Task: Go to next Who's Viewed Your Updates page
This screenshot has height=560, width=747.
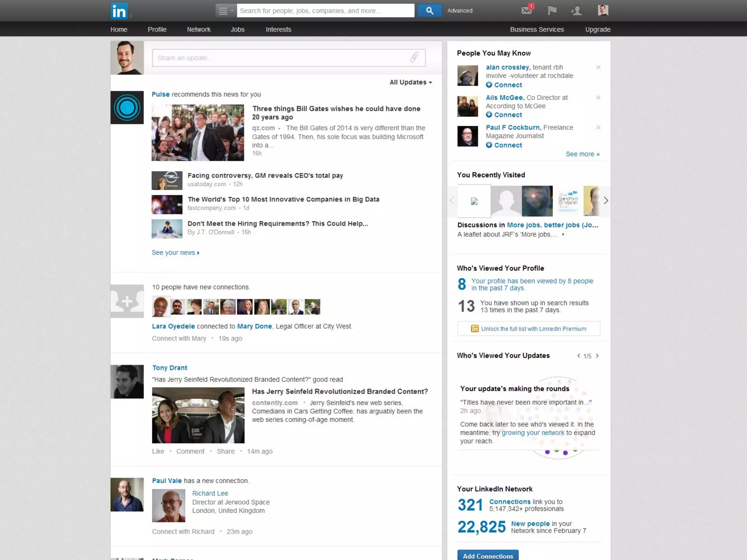Action: tap(597, 356)
